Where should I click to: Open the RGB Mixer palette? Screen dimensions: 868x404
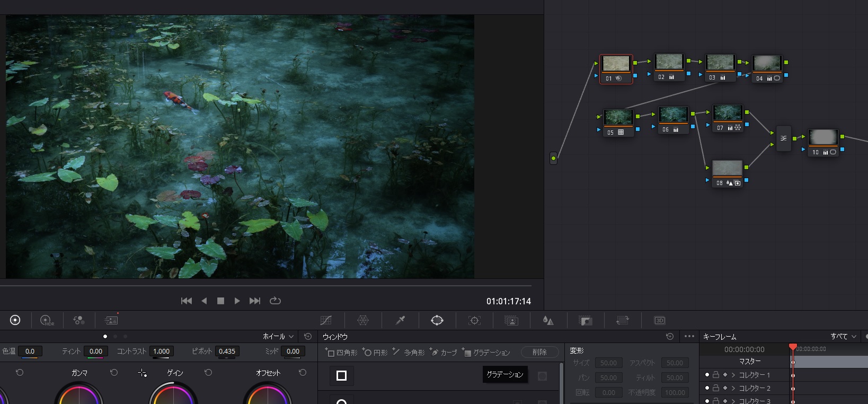[79, 320]
